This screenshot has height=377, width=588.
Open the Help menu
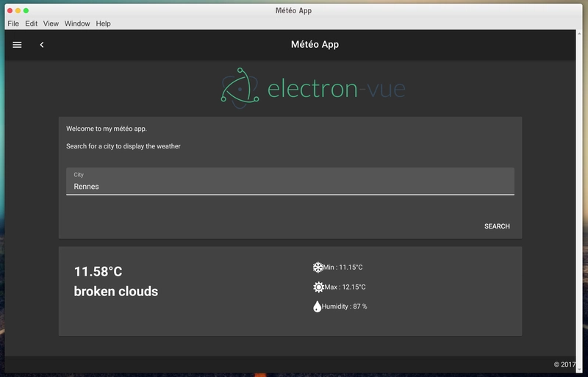(x=103, y=24)
